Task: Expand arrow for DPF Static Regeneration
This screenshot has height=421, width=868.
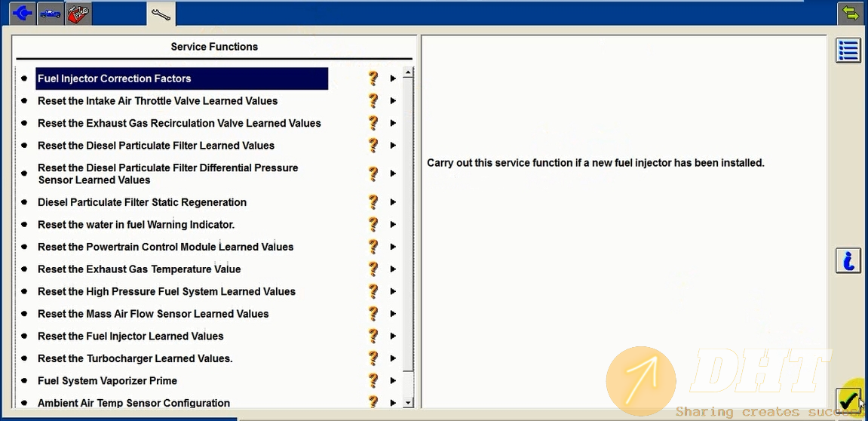Action: point(393,202)
